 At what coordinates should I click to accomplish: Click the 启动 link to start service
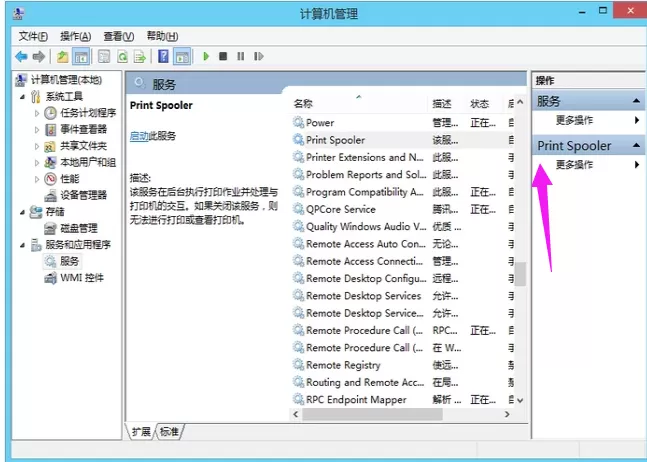point(139,136)
